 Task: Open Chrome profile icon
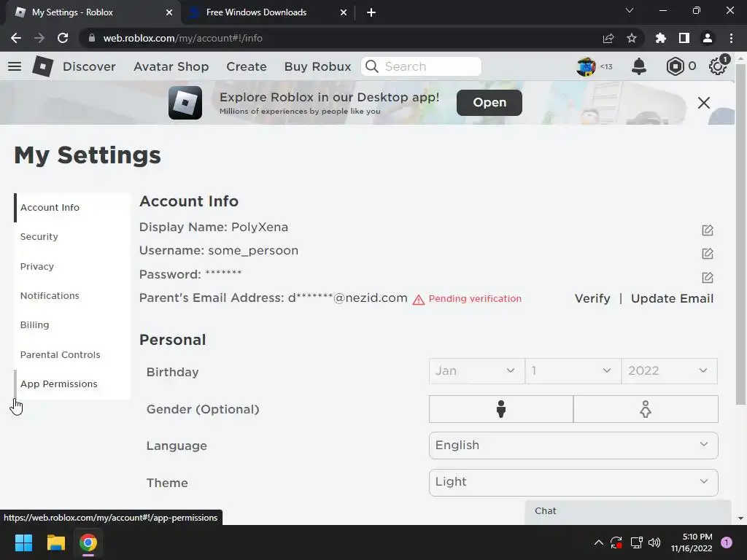coord(708,38)
